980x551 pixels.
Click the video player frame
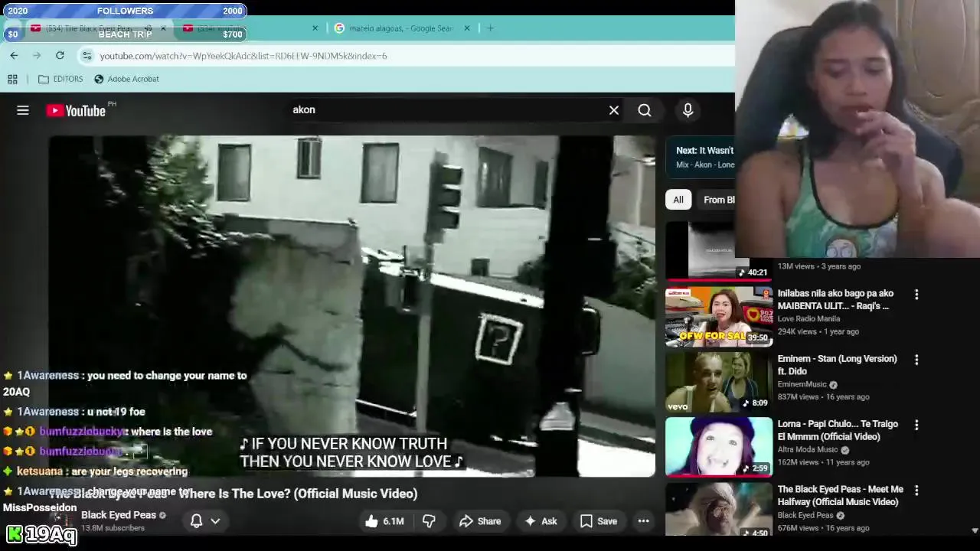pyautogui.click(x=352, y=306)
